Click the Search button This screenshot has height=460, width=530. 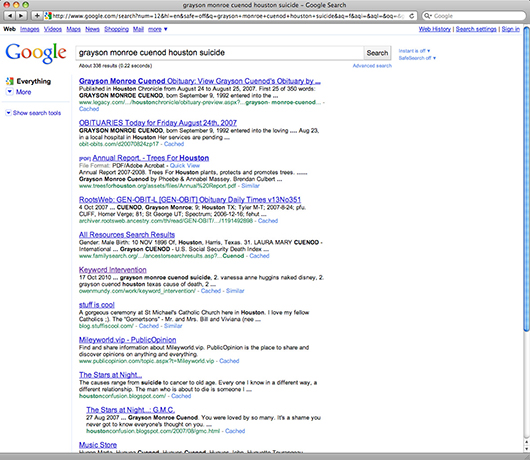[377, 53]
